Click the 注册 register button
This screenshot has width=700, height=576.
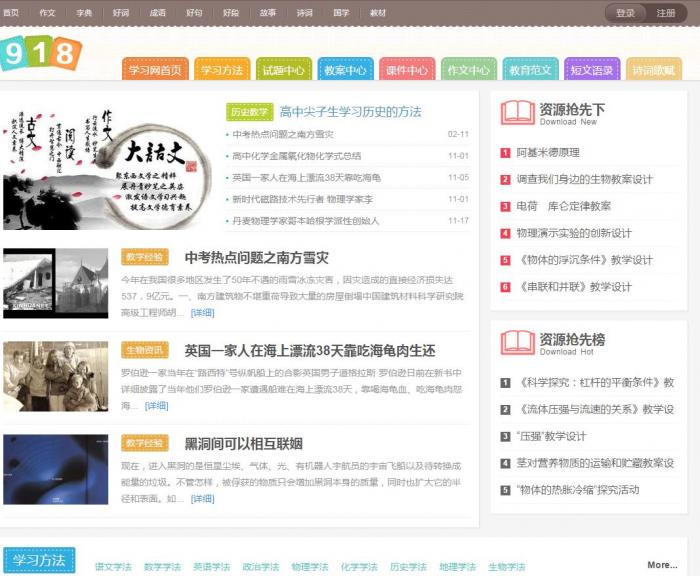[666, 13]
